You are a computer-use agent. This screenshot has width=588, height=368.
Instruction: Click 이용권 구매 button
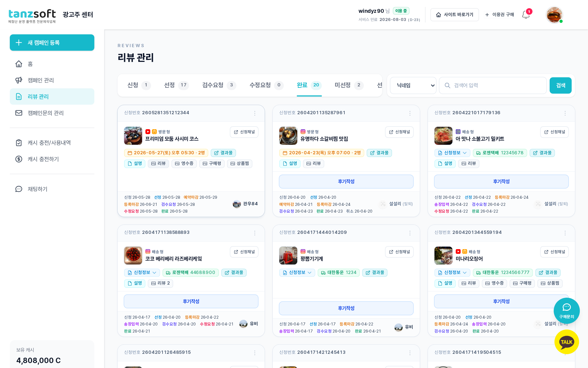[x=499, y=15]
